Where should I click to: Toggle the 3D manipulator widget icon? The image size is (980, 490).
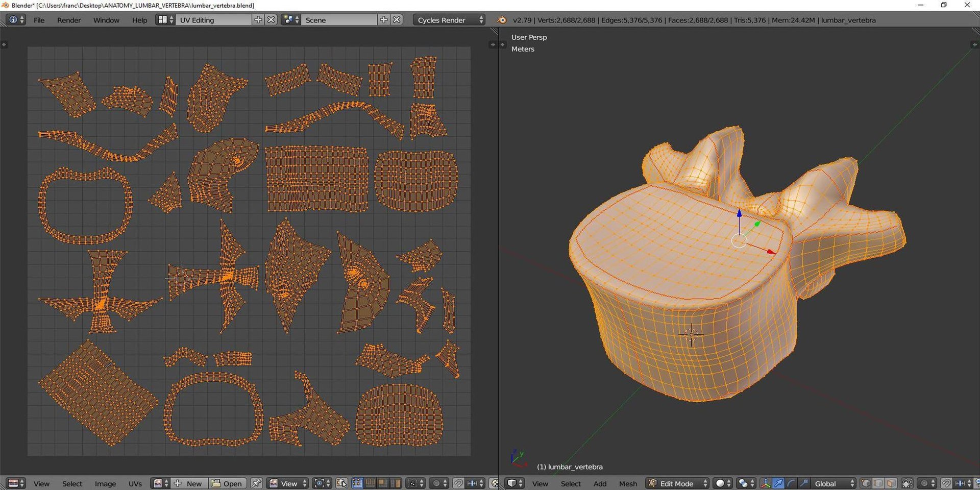(766, 483)
